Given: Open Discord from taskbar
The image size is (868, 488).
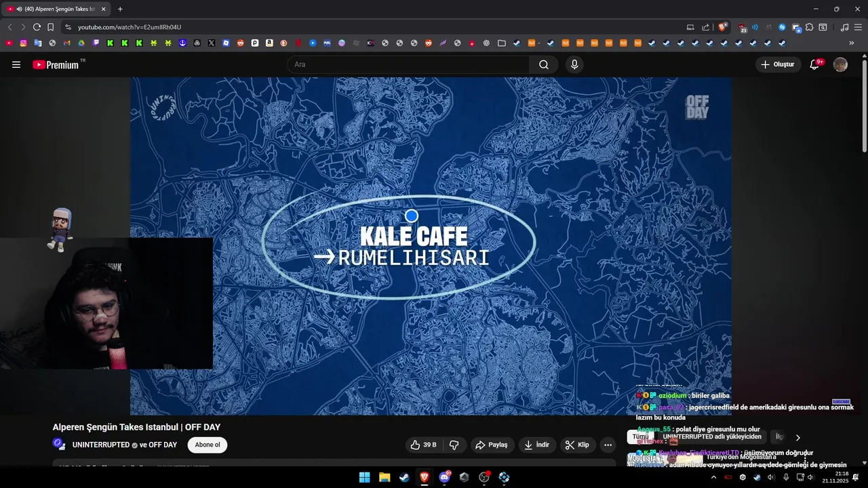Looking at the screenshot, I should [x=444, y=477].
